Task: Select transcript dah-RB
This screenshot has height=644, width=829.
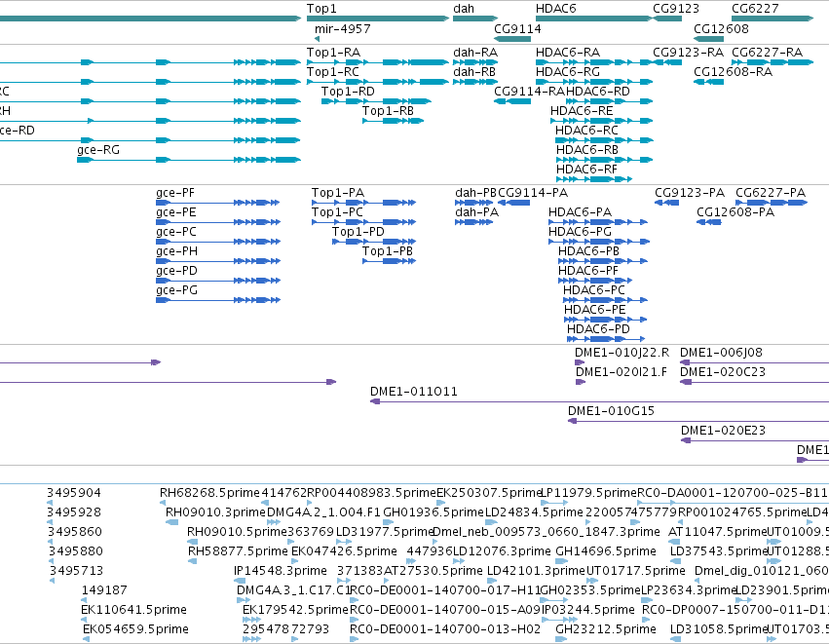Action: point(473,82)
